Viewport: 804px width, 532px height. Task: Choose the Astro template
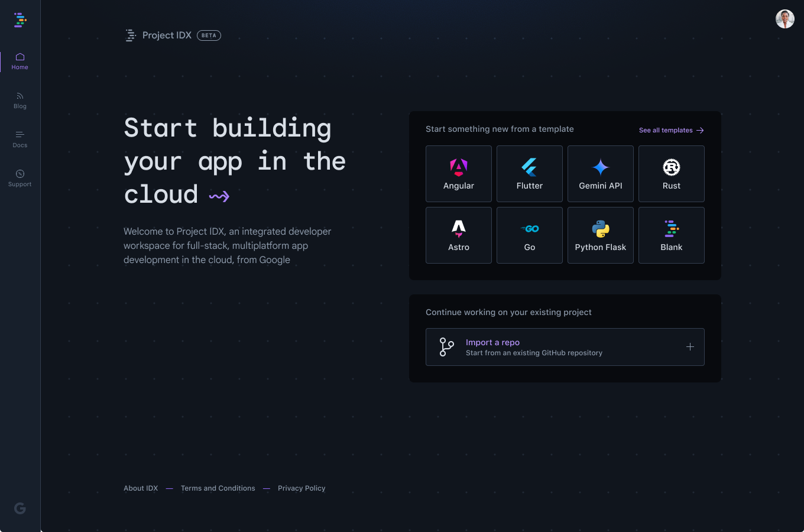tap(458, 235)
